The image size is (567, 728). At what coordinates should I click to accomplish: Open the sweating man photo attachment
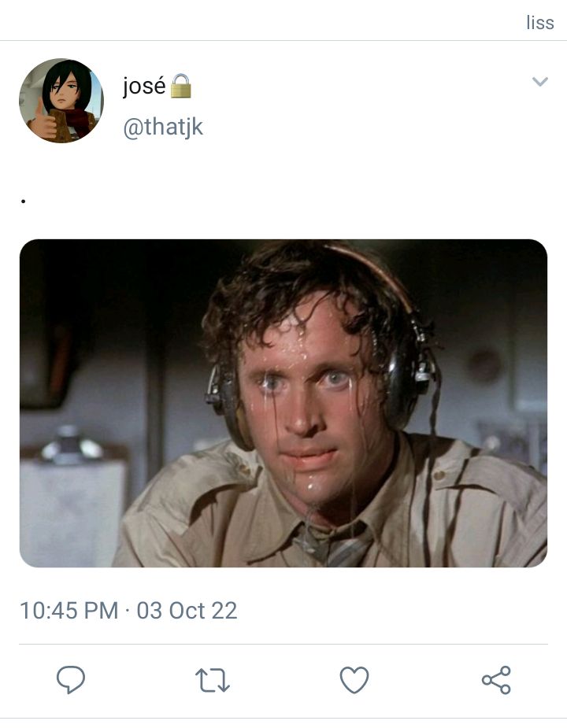coord(283,403)
